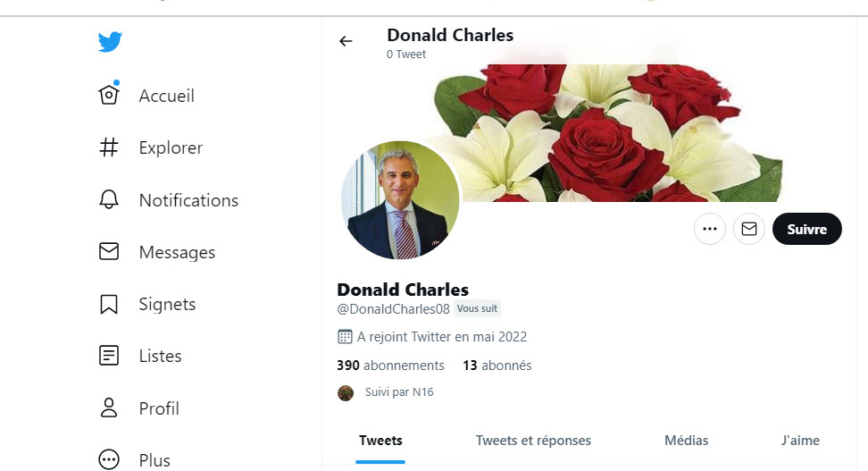Go back with the left arrow
The width and height of the screenshot is (868, 471).
point(346,41)
